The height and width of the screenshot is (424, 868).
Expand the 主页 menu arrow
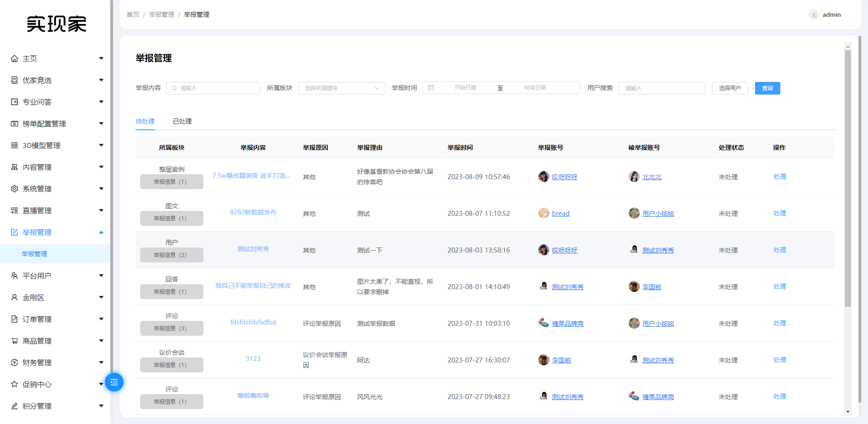pyautogui.click(x=101, y=58)
